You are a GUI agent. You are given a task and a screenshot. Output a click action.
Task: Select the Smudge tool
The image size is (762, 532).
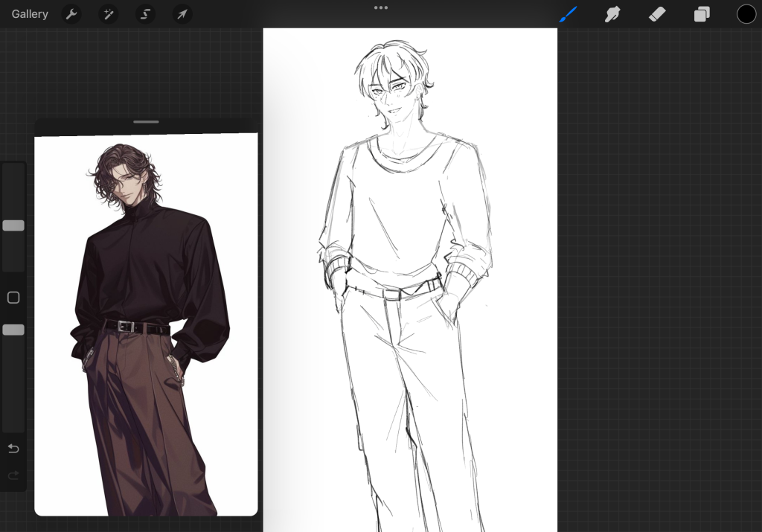[x=612, y=14]
